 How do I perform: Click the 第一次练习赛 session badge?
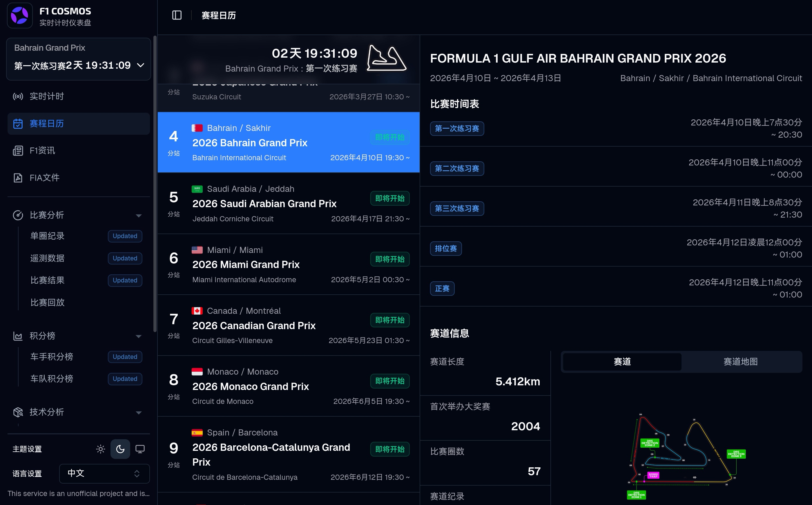click(x=457, y=129)
